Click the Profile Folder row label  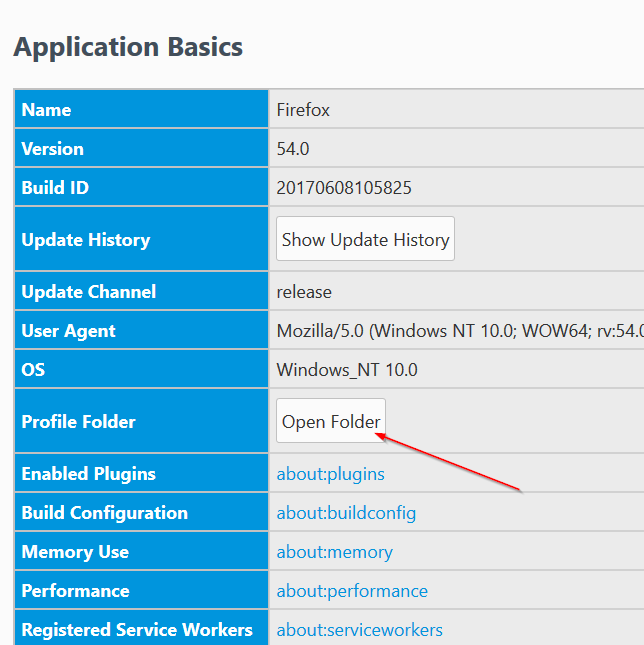click(x=78, y=422)
